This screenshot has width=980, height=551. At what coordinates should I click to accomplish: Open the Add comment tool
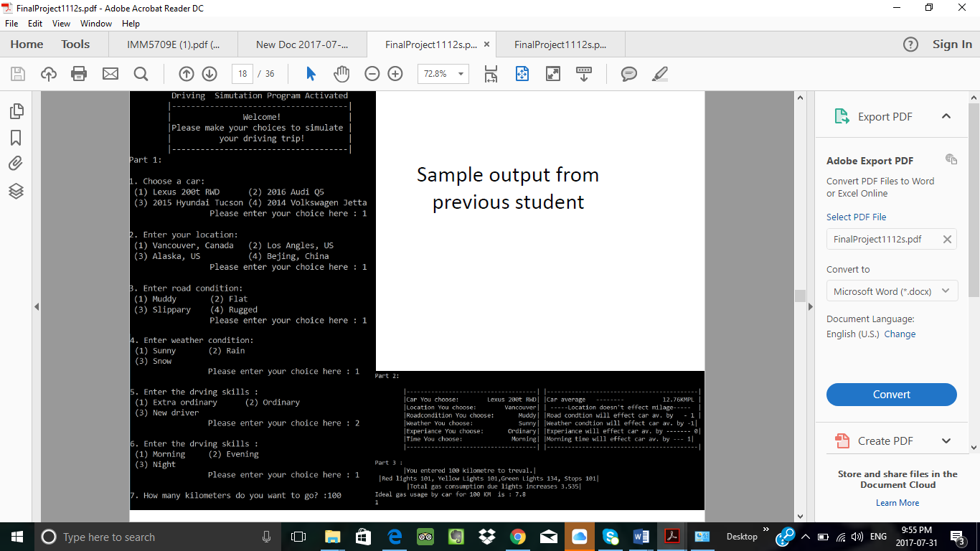(x=629, y=74)
